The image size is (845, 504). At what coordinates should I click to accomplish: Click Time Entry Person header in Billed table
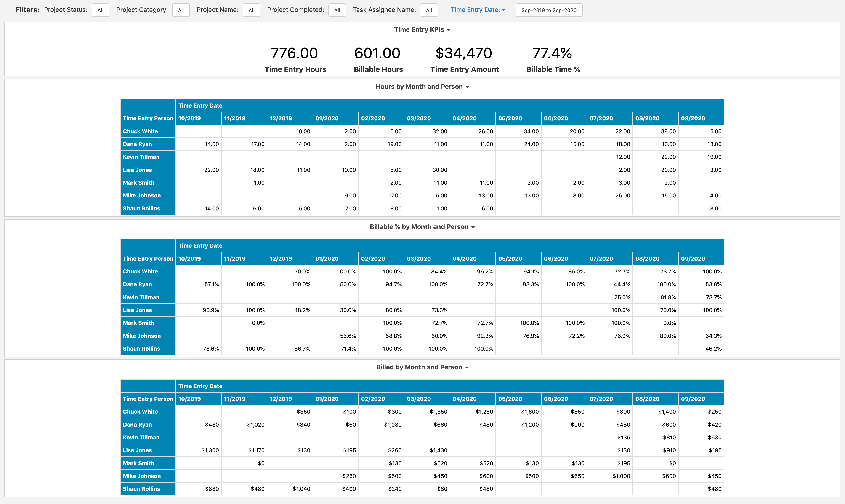point(148,399)
